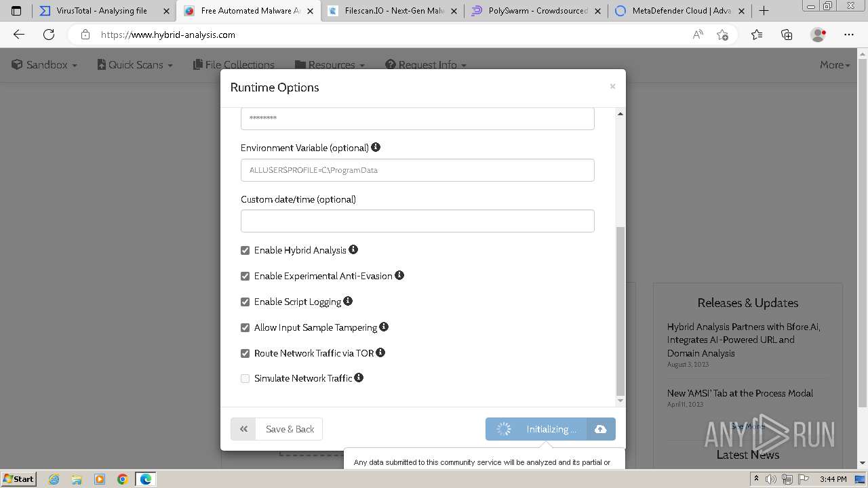Viewport: 868px width, 488px height.
Task: Launch Internet Explorer from the taskbar
Action: 54,479
